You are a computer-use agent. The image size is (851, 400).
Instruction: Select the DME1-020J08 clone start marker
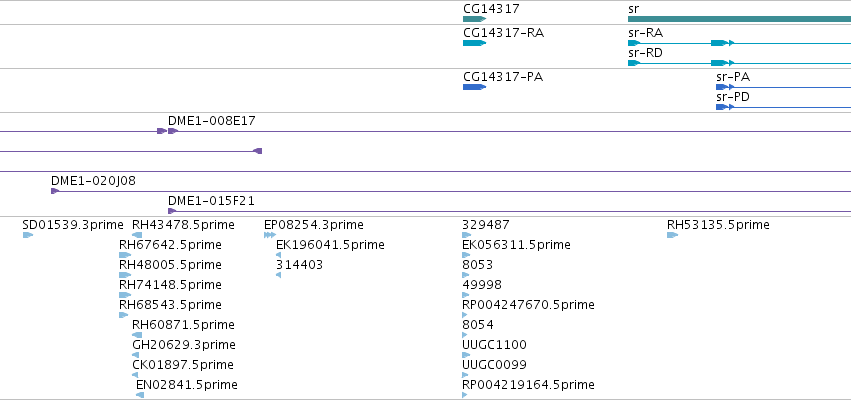(55, 191)
